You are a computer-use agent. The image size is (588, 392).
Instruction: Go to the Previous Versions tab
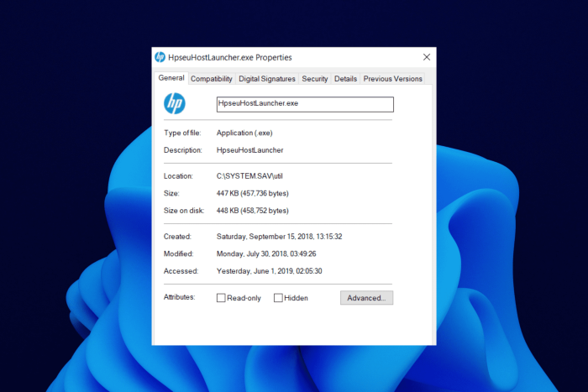[392, 79]
